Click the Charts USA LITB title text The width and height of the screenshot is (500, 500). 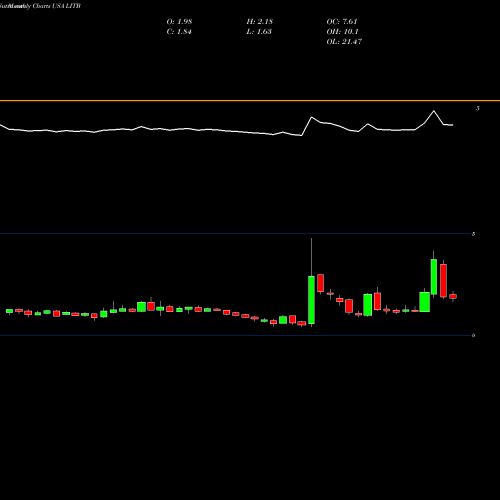click(57, 6)
